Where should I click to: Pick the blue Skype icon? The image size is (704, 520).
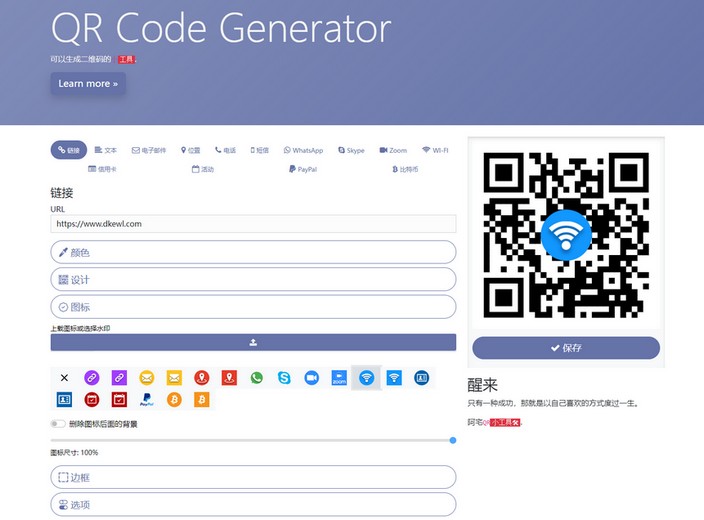pos(284,378)
